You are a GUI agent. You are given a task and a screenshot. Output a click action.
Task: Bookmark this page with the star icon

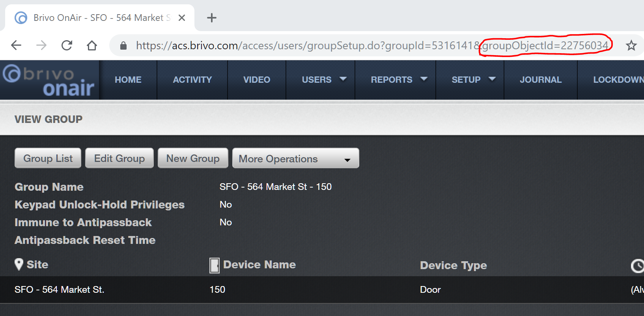point(631,45)
